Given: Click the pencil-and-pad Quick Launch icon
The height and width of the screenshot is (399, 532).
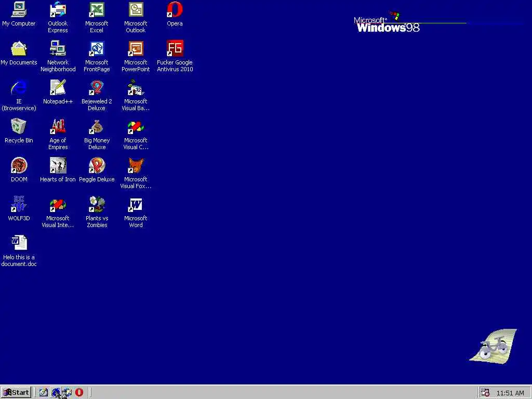Looking at the screenshot, I should coord(44,393).
